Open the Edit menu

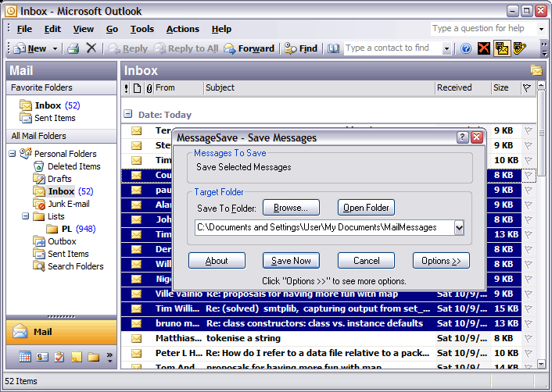52,29
